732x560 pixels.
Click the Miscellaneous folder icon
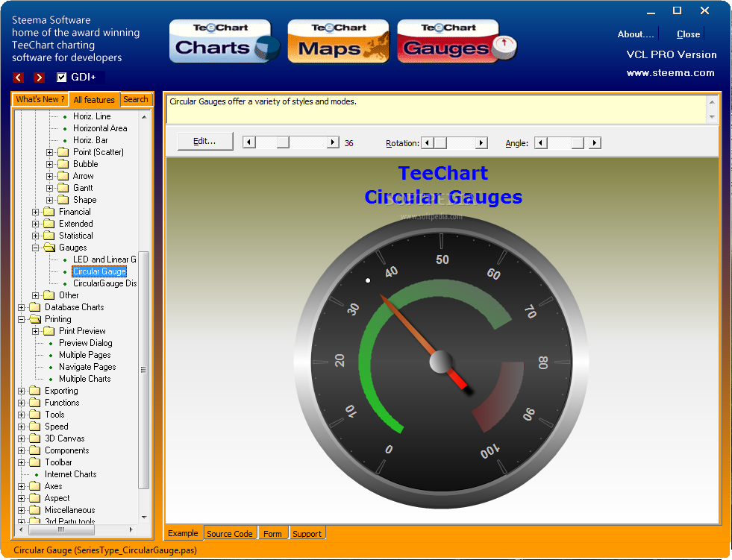point(35,510)
